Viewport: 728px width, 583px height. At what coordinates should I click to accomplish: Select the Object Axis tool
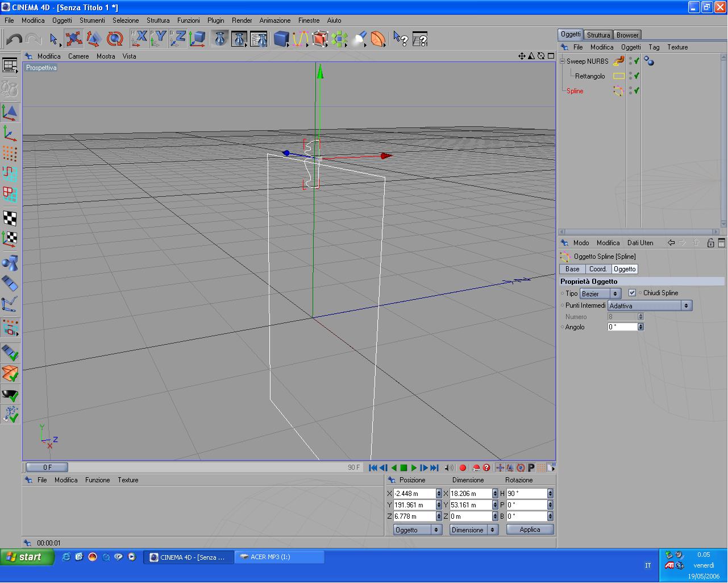click(x=10, y=133)
